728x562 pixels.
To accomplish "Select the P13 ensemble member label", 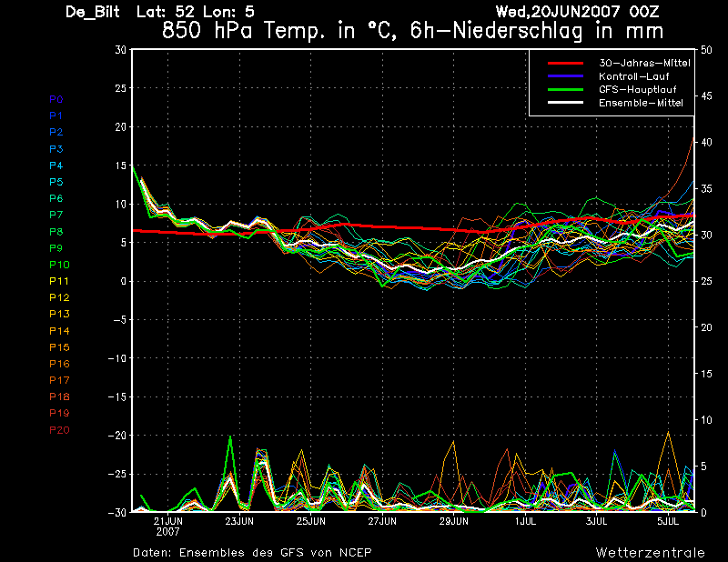I will point(59,314).
